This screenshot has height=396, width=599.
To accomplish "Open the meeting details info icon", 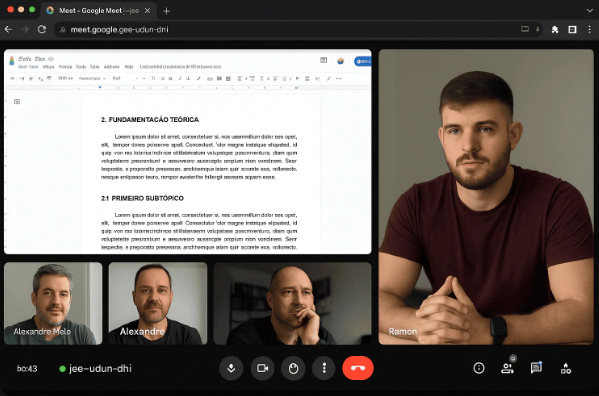I will [x=479, y=368].
